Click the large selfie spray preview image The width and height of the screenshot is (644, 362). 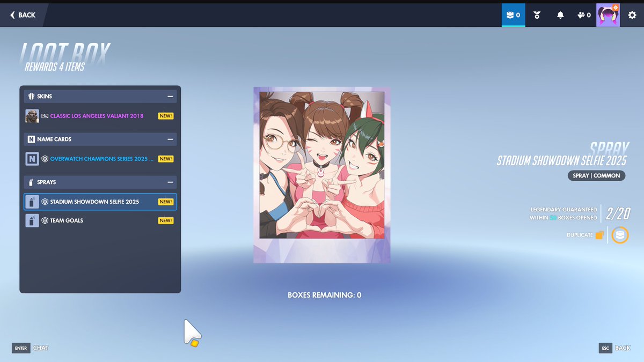322,175
